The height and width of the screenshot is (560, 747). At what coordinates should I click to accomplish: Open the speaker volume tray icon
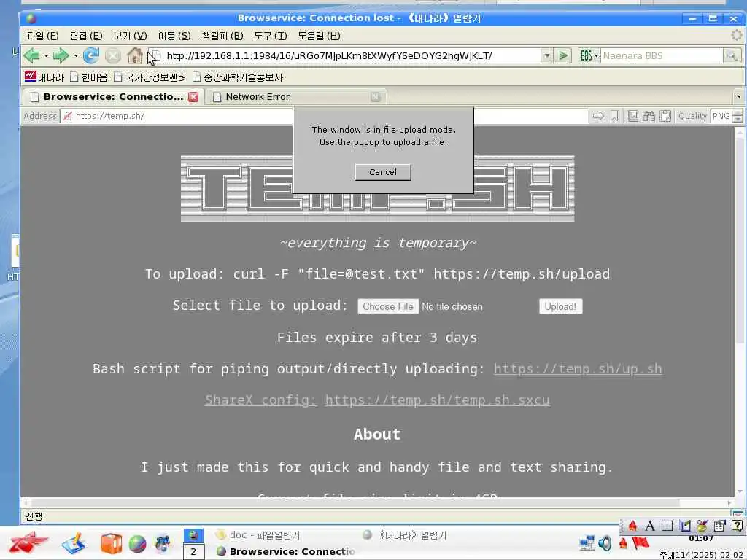point(605,542)
